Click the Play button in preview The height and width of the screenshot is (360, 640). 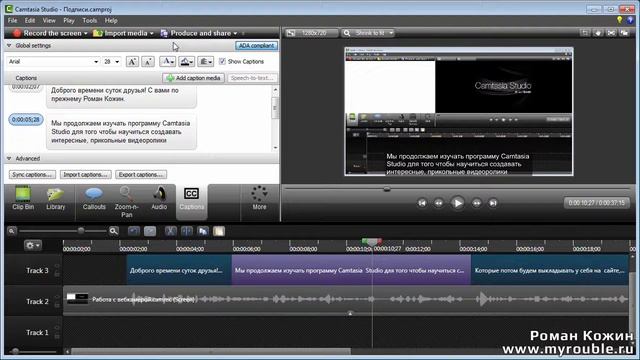457,203
